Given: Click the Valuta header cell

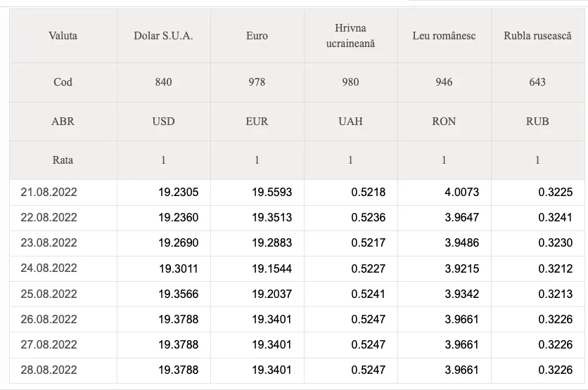Looking at the screenshot, I should coord(63,36).
